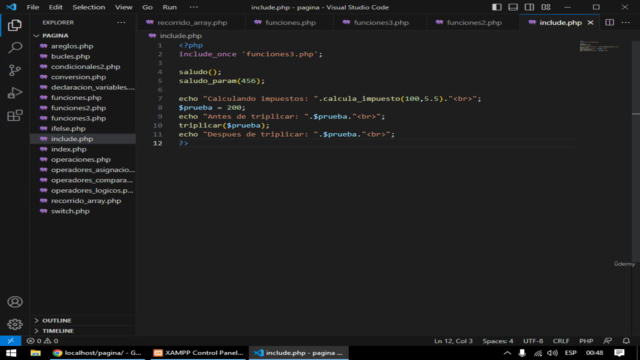Click the minimap code preview
The image size is (640, 360).
[600, 46]
